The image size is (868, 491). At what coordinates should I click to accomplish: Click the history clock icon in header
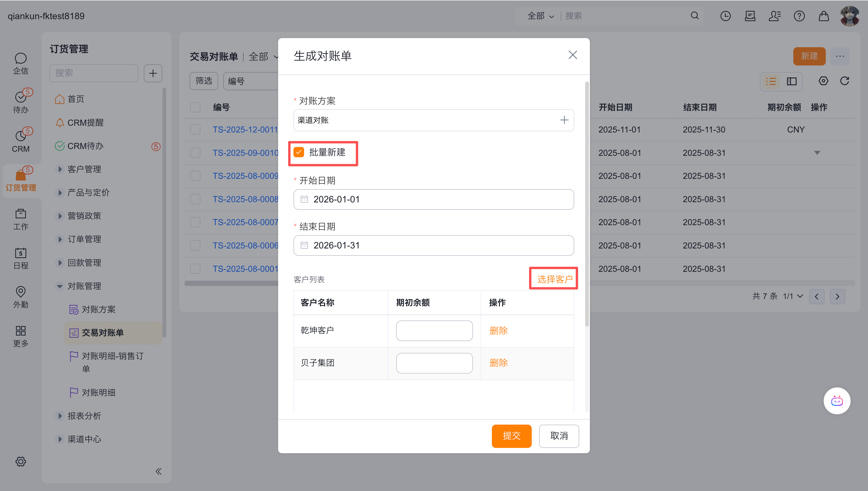point(725,16)
